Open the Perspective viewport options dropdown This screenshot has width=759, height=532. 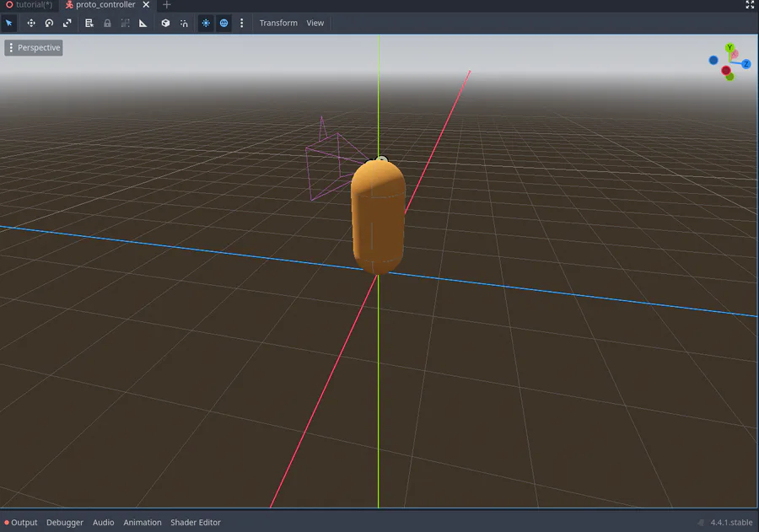point(34,47)
